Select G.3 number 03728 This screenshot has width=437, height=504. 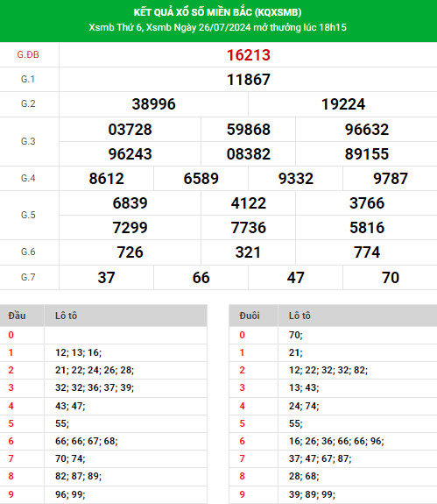click(130, 129)
